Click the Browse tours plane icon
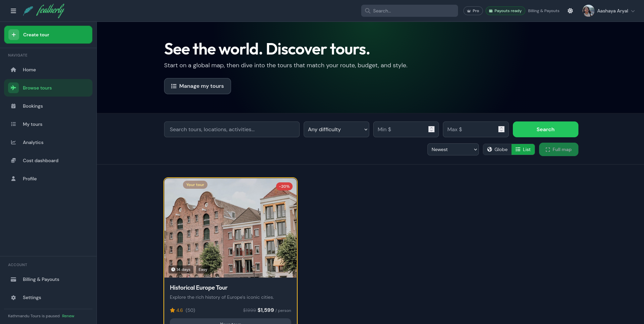This screenshot has width=644, height=324. (13, 88)
